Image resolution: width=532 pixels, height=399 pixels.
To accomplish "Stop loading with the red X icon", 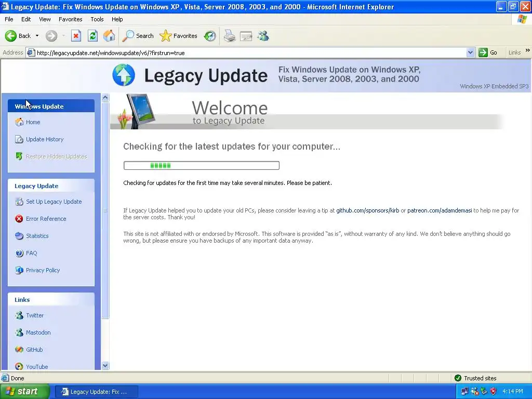I will coord(76,36).
